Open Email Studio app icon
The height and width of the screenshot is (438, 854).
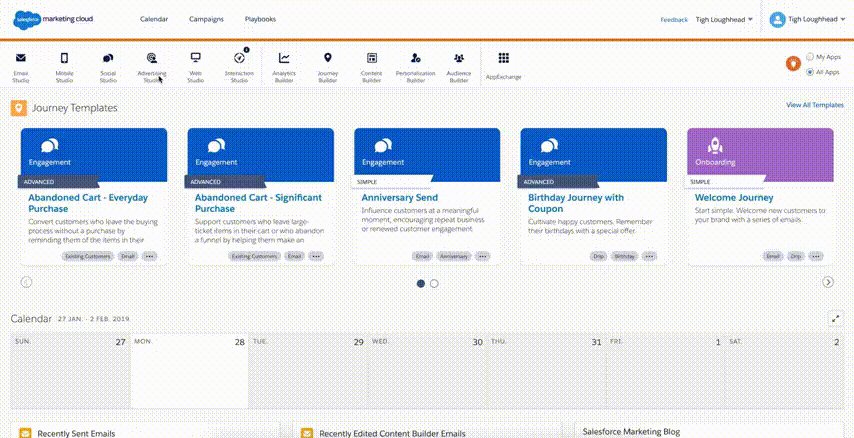[x=21, y=58]
